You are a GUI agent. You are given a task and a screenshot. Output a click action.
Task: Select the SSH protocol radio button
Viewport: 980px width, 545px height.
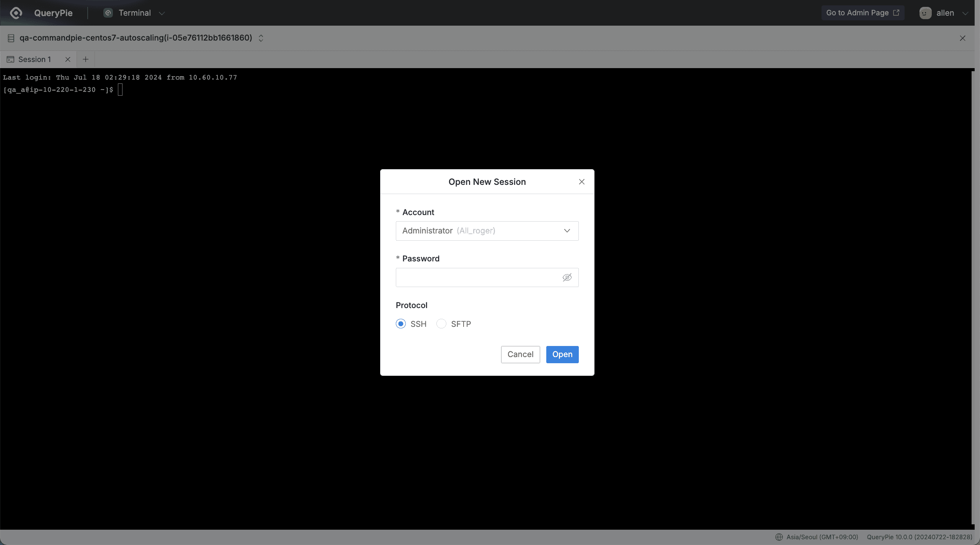pos(401,324)
